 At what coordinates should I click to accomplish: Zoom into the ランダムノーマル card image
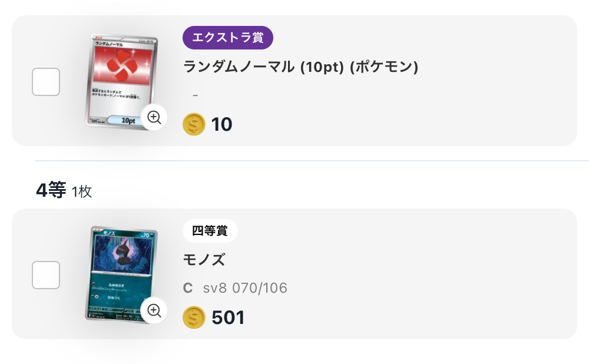coord(154,117)
